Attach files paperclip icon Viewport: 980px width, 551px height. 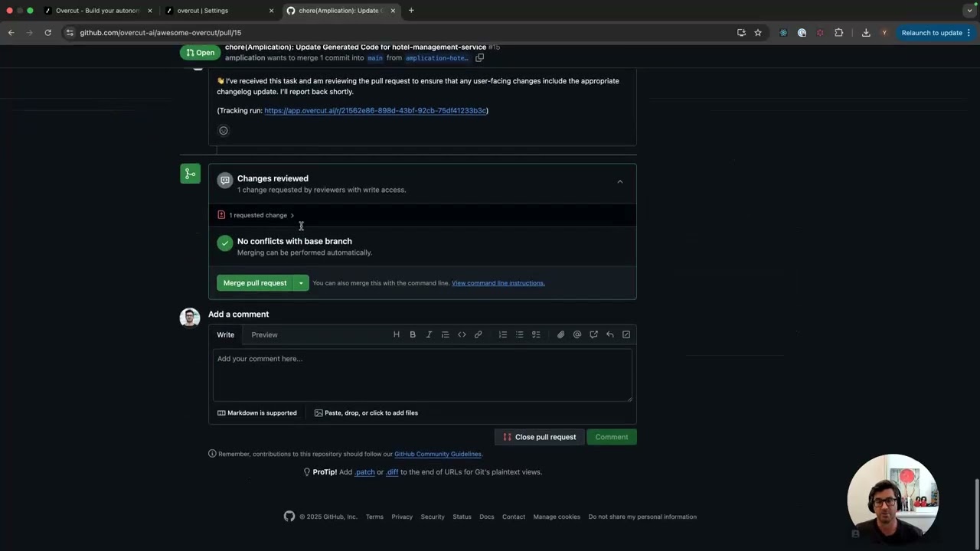[x=560, y=334]
